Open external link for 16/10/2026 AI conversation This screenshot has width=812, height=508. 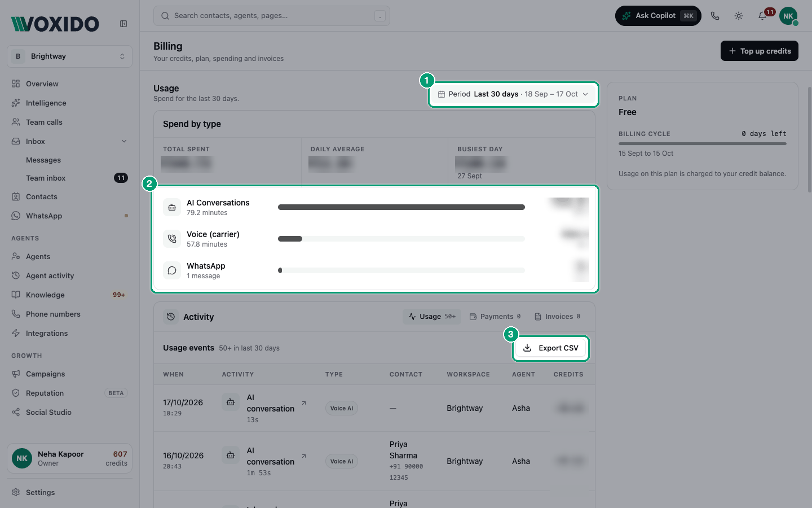pos(304,456)
